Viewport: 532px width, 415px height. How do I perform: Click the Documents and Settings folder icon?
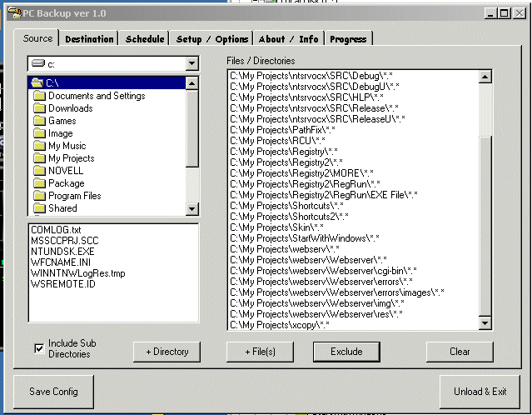click(39, 96)
